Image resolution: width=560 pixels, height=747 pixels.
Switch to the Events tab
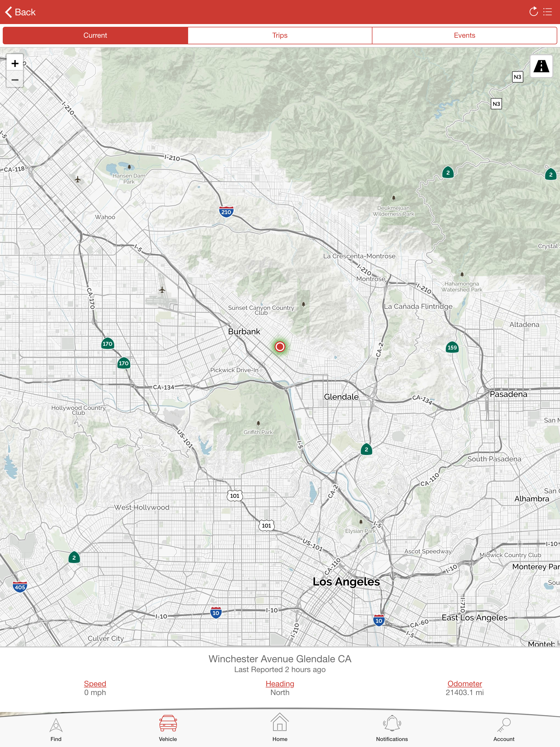(464, 36)
